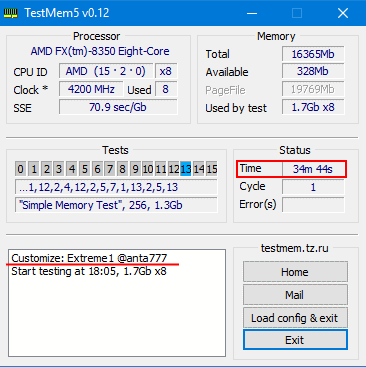Select test number 14 box
This screenshot has width=366, height=367.
click(x=198, y=169)
